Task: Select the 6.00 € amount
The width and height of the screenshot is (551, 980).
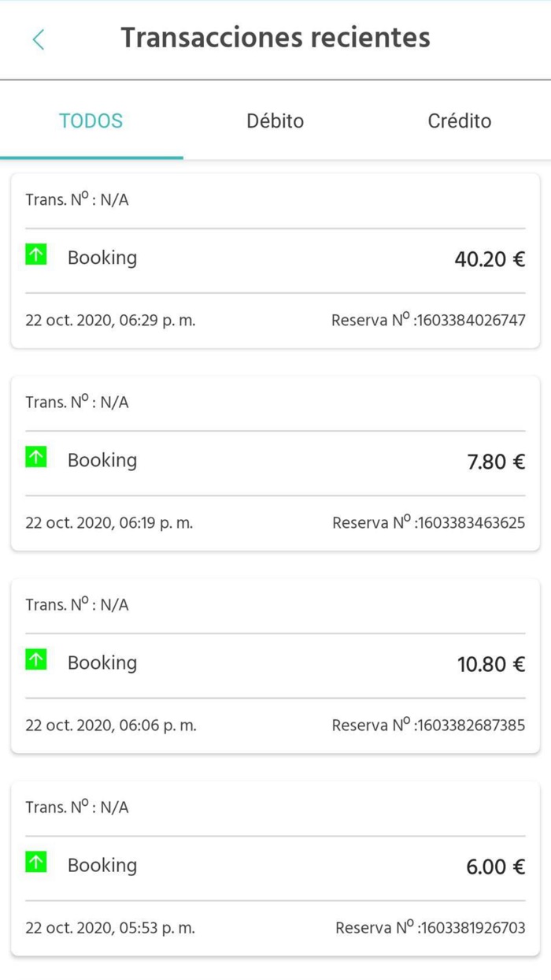Action: (495, 867)
